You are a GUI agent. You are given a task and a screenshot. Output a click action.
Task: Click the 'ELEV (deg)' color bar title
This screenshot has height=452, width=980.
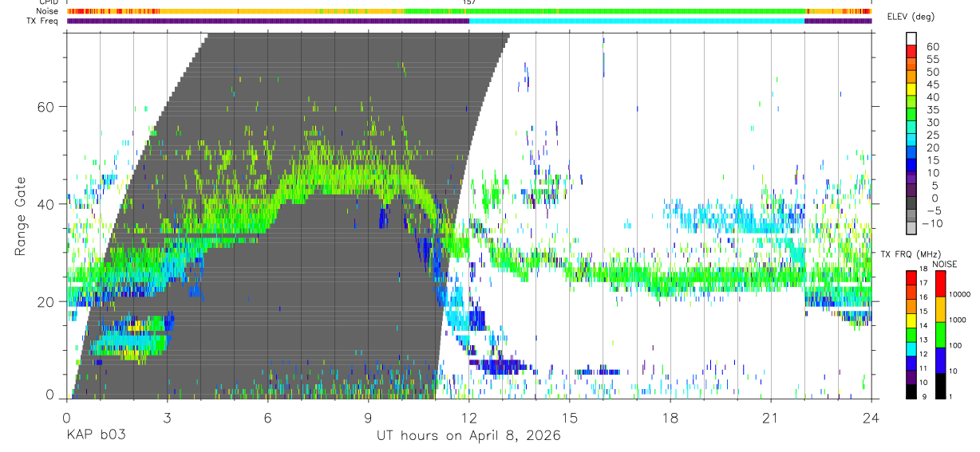[911, 17]
